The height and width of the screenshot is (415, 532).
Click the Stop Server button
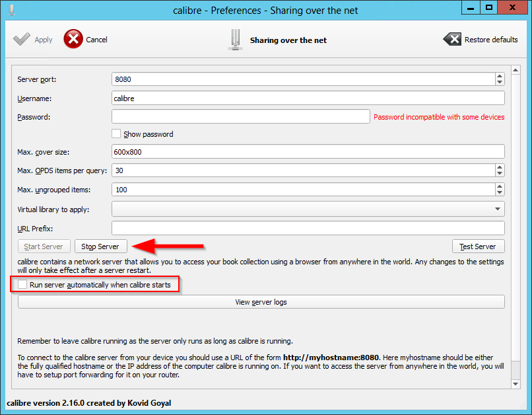coord(101,246)
